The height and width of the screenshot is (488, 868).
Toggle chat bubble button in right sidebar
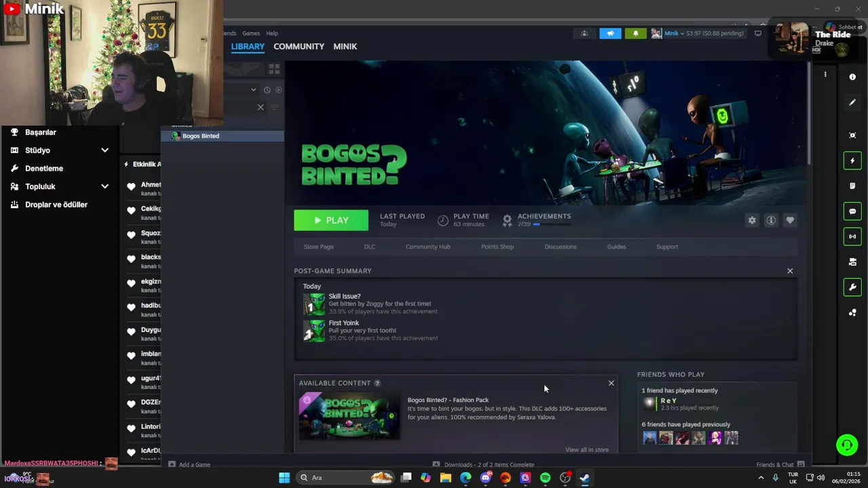coord(852,211)
